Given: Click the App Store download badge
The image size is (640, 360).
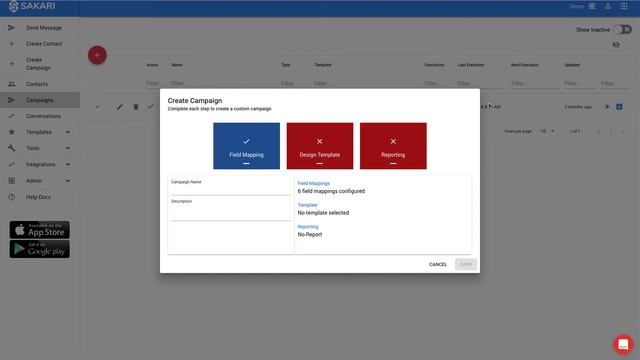Looking at the screenshot, I should pyautogui.click(x=40, y=230).
